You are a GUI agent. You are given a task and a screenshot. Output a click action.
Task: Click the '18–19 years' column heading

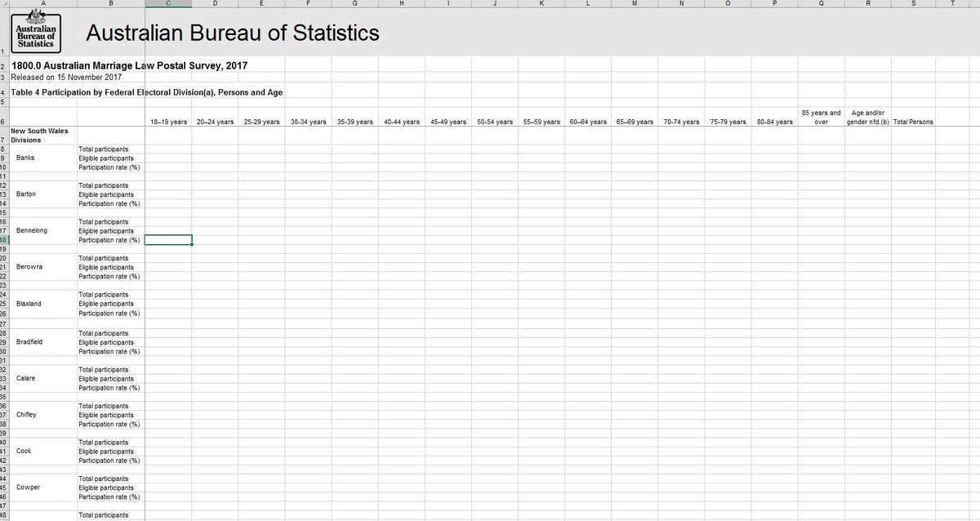click(169, 122)
